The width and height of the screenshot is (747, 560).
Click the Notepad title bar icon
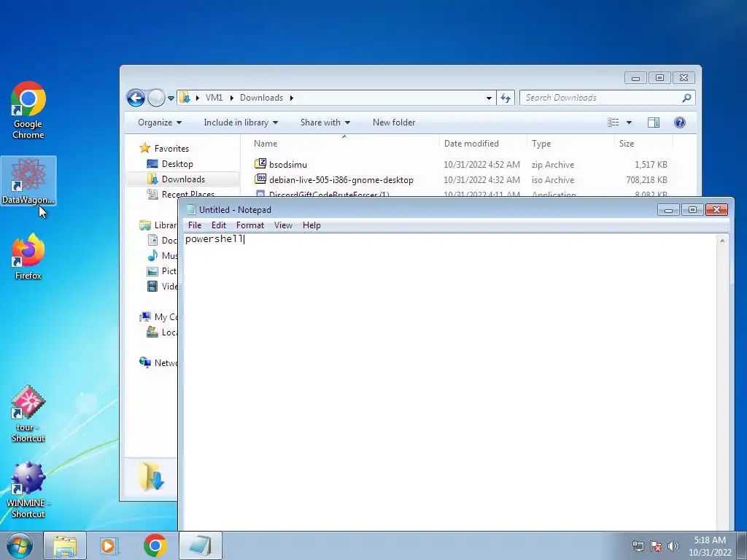(191, 209)
